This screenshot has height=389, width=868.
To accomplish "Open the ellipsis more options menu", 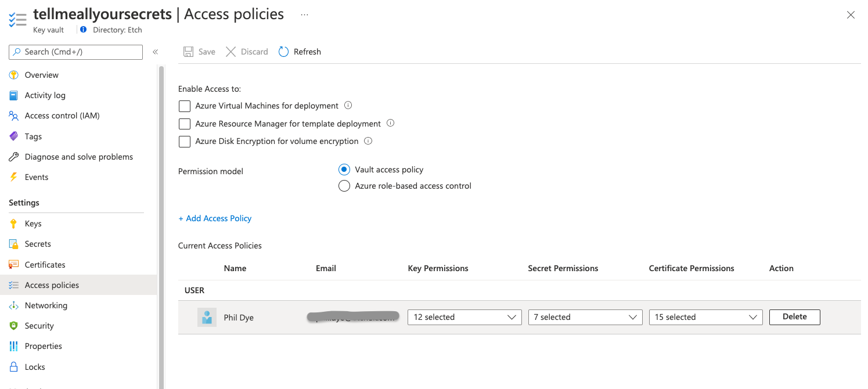I will coord(304,15).
